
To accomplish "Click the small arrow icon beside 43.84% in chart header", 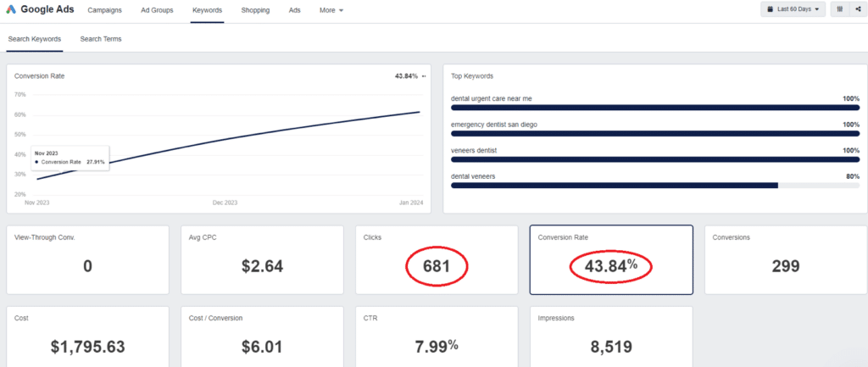I will pyautogui.click(x=424, y=76).
